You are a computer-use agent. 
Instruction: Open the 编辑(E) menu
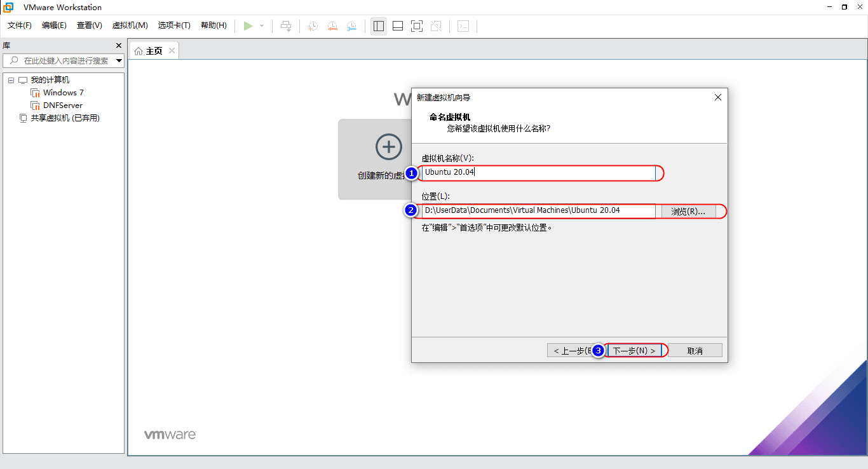pos(54,25)
